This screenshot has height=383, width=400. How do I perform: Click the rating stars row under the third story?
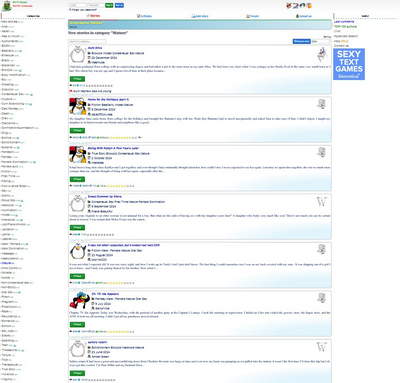coord(103,186)
